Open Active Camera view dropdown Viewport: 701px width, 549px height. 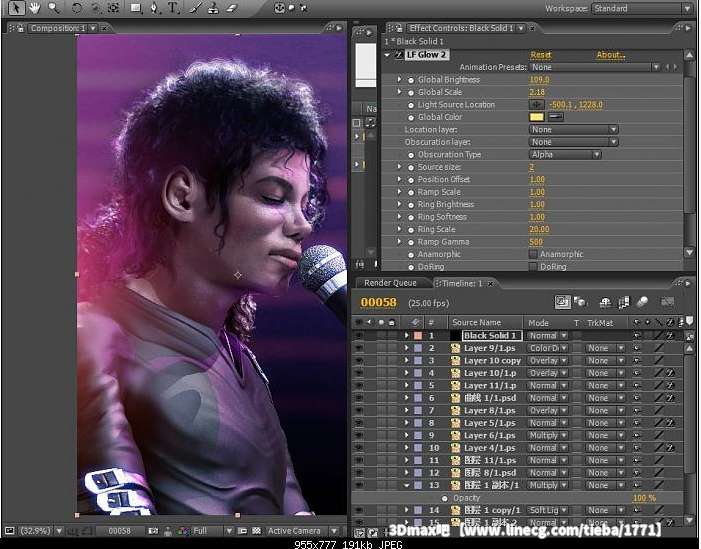302,531
